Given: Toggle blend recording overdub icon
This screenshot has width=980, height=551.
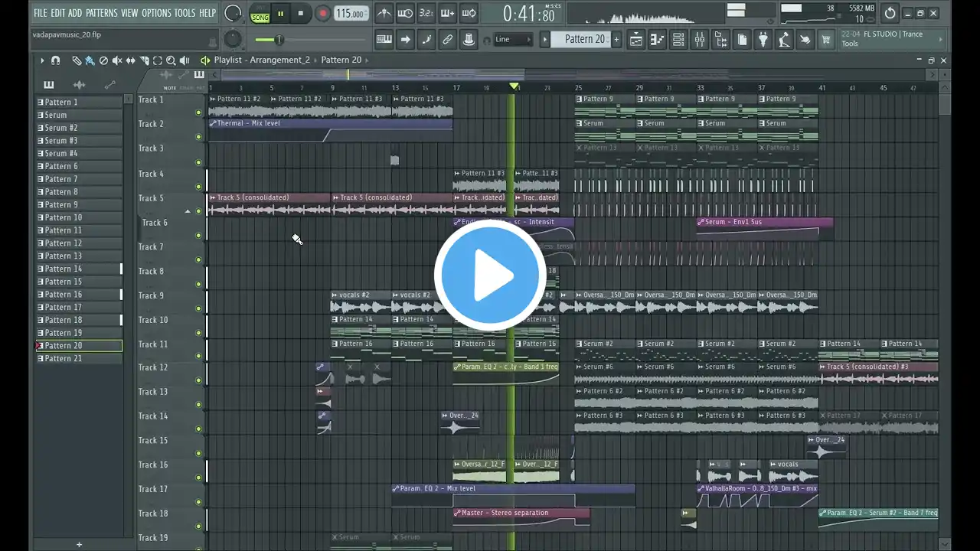Looking at the screenshot, I should pos(448,13).
